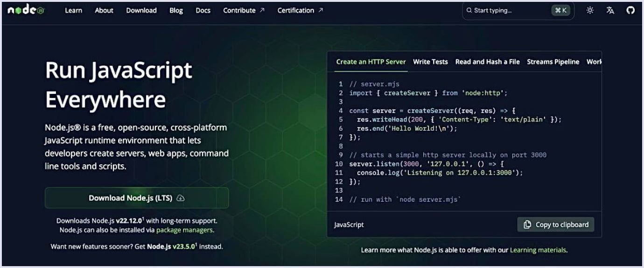Switch to Read and Hash a File tab
The height and width of the screenshot is (268, 644).
(x=487, y=62)
